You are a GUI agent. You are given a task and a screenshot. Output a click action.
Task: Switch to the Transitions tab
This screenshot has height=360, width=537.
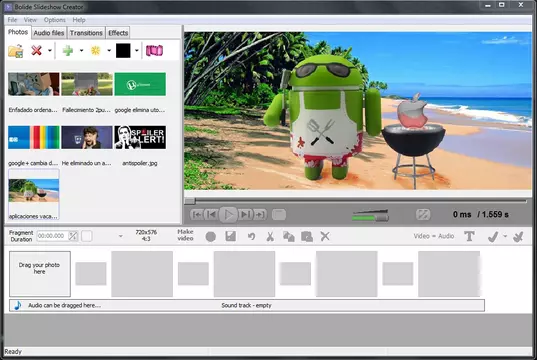pyautogui.click(x=86, y=33)
